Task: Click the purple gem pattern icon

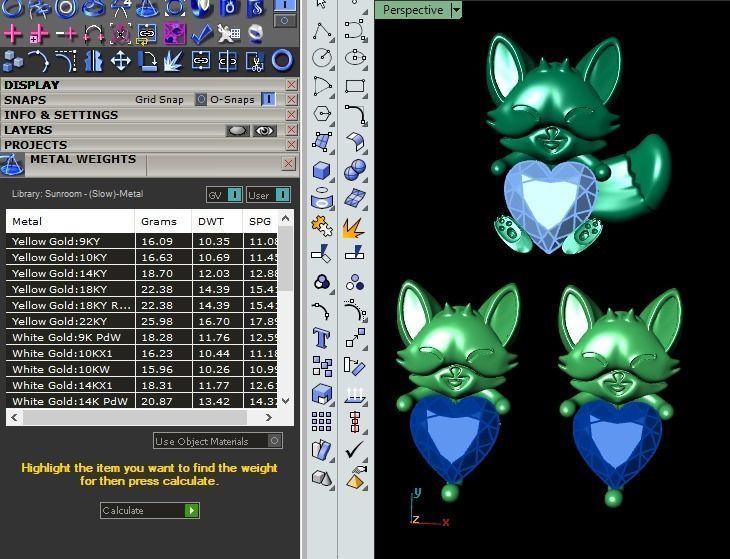Action: click(x=175, y=34)
